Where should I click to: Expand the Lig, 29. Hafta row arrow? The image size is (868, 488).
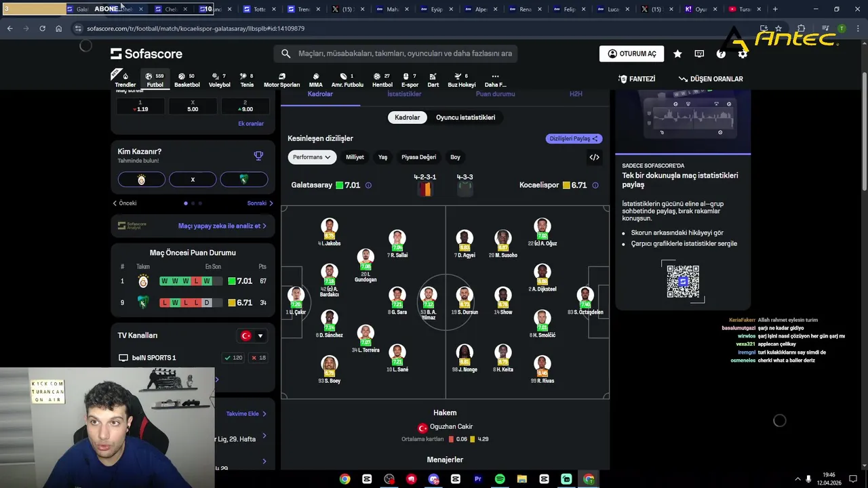coord(264,436)
